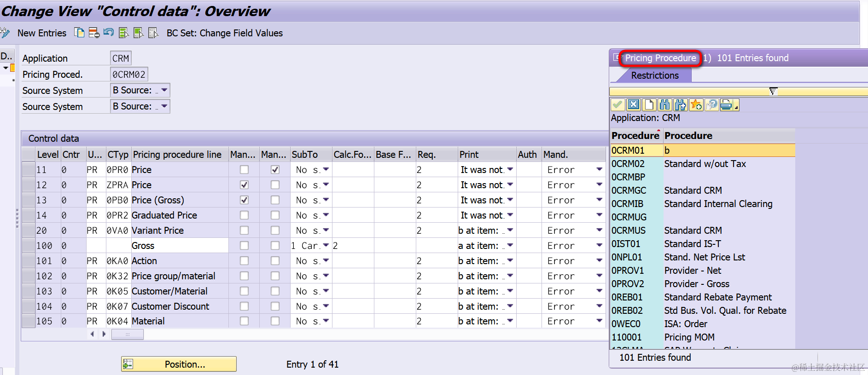This screenshot has width=868, height=375.
Task: Click the display/change toggle pencil icon
Action: pos(5,33)
